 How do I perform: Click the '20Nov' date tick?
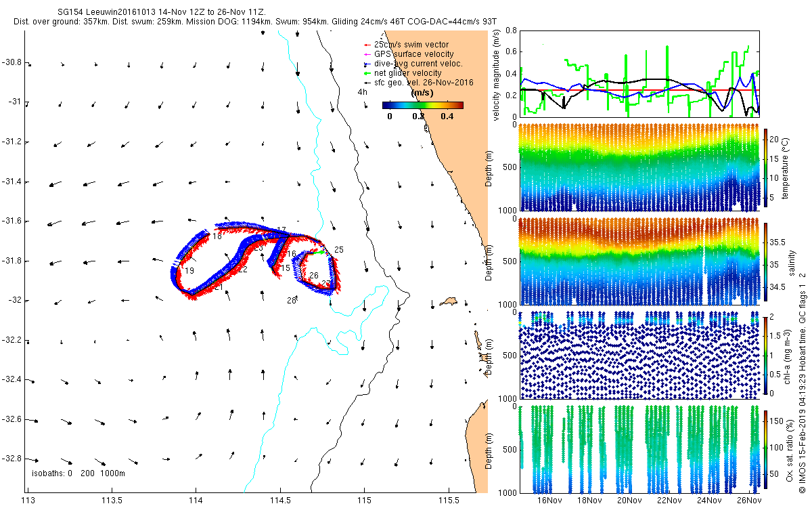click(x=629, y=501)
